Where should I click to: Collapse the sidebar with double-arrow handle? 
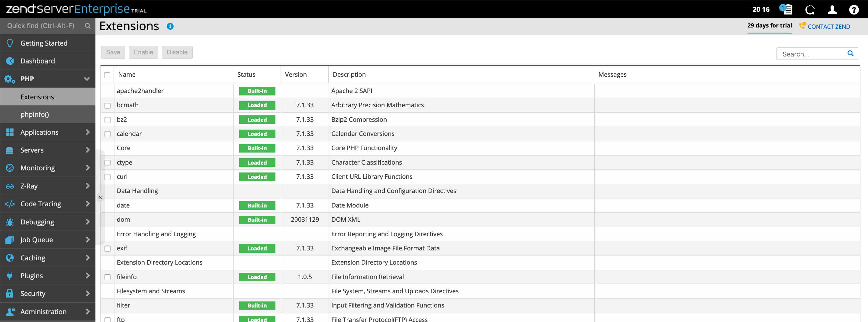tap(100, 197)
